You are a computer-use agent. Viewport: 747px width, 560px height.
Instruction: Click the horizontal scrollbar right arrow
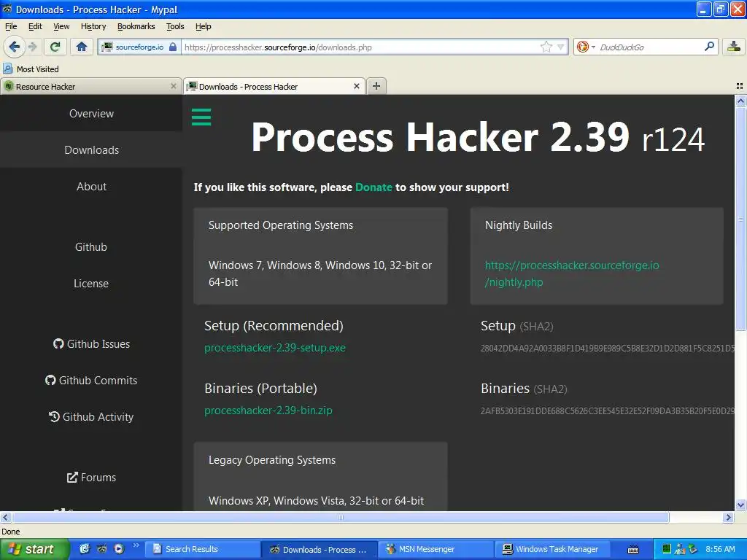(x=728, y=517)
